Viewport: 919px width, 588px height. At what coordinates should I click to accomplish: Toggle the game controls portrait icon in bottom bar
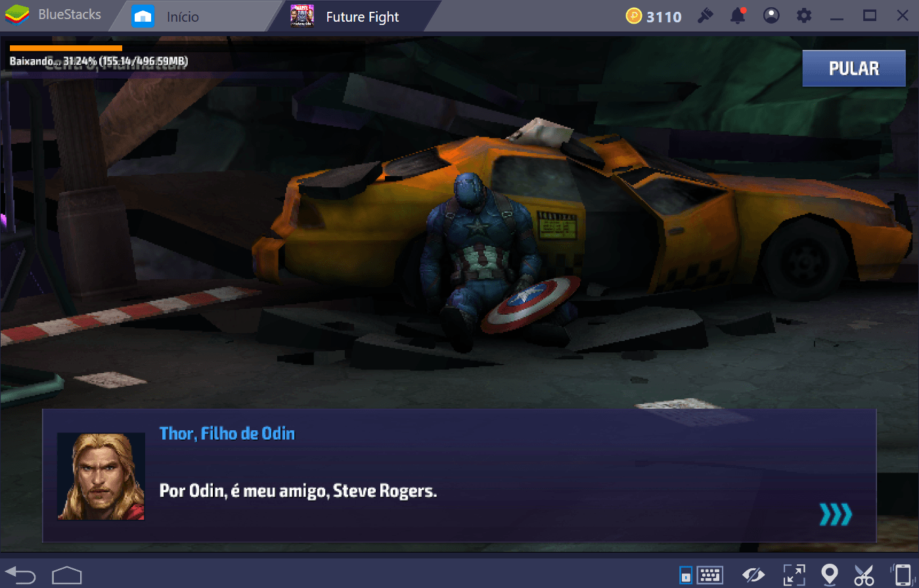coord(685,575)
